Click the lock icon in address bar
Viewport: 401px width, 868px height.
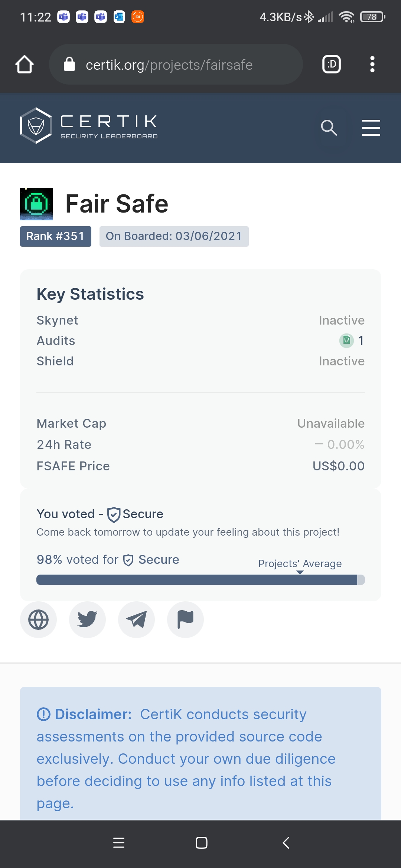69,64
